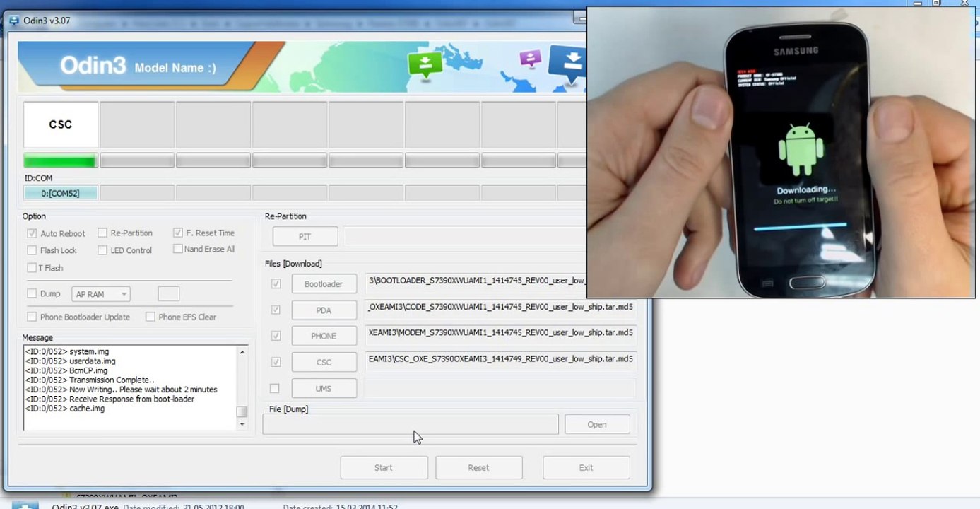Viewport: 980px width, 509px height.
Task: Toggle the PDA file checkbox
Action: [276, 310]
